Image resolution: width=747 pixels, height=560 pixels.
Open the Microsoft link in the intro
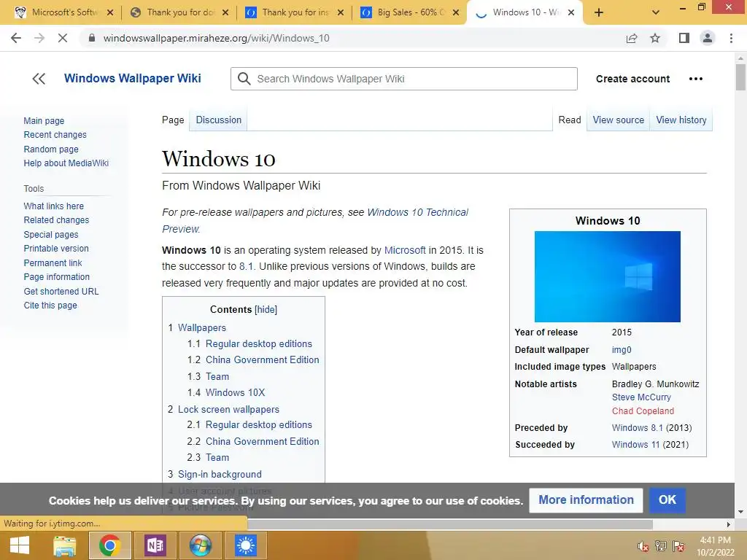(x=405, y=250)
